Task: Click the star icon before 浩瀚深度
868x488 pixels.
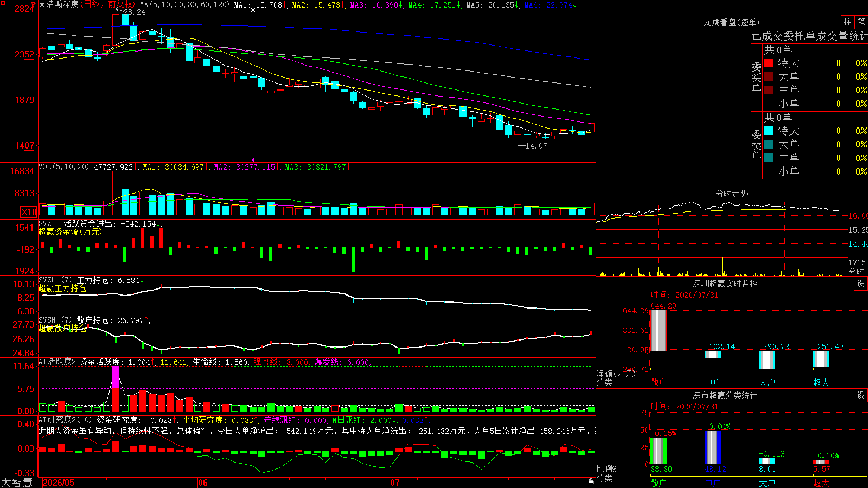Action: click(x=42, y=4)
